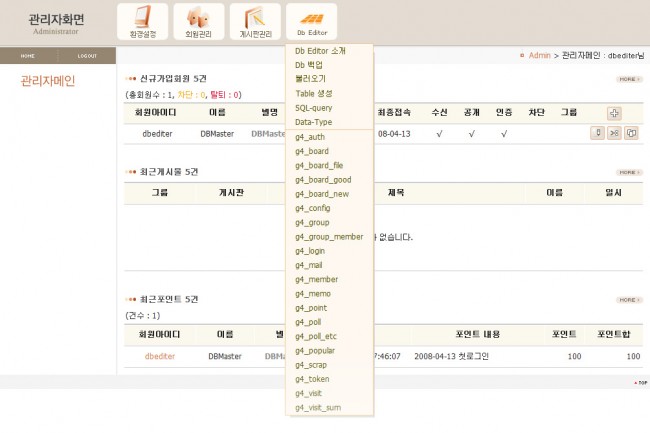Image resolution: width=650 pixels, height=433 pixels.
Task: Choose SQL-query in the Db Editor menu
Action: pyautogui.click(x=313, y=107)
